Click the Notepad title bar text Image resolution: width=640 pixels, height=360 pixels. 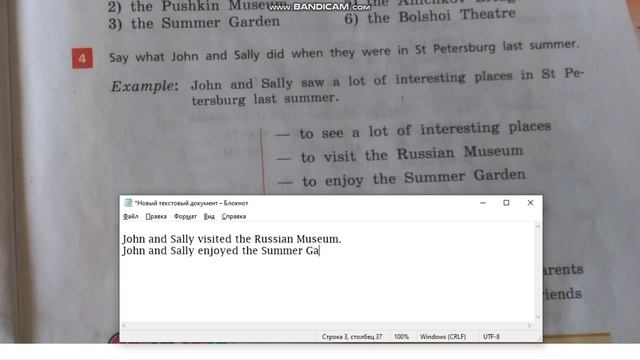(191, 203)
